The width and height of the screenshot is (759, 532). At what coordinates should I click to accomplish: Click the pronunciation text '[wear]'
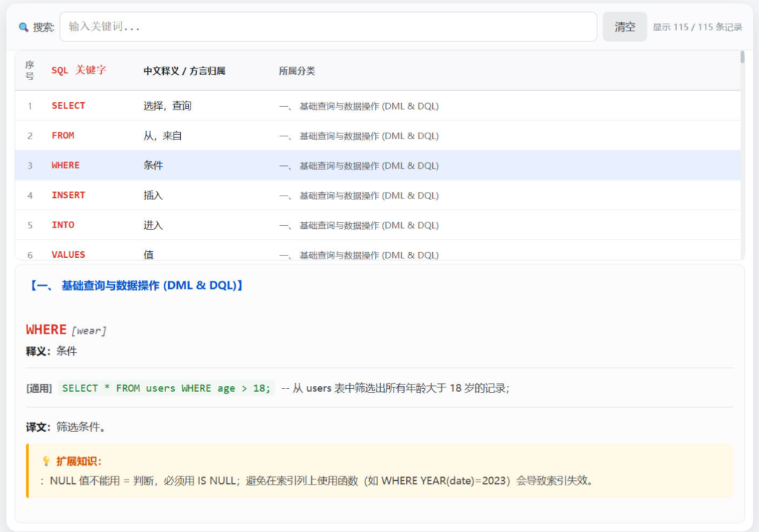[x=89, y=331]
